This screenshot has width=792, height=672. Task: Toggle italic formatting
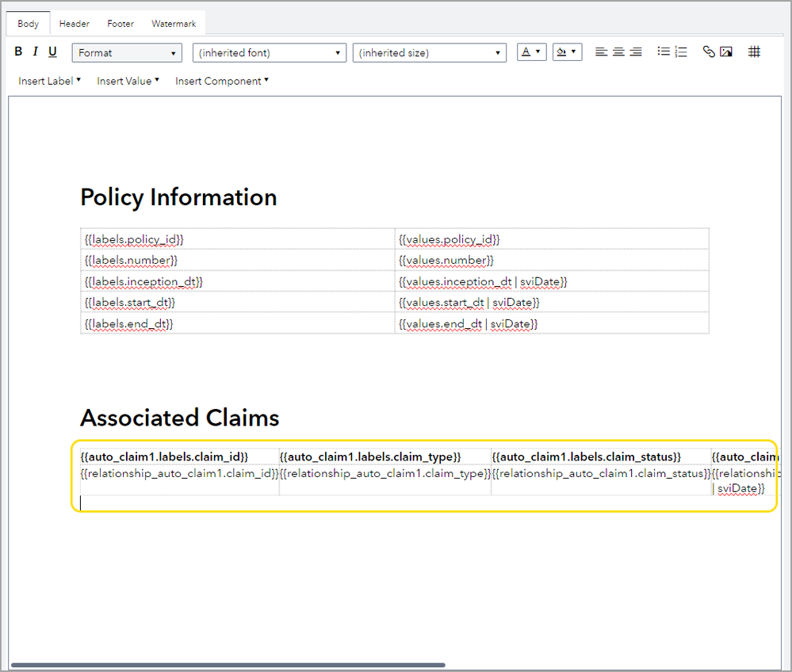click(35, 52)
